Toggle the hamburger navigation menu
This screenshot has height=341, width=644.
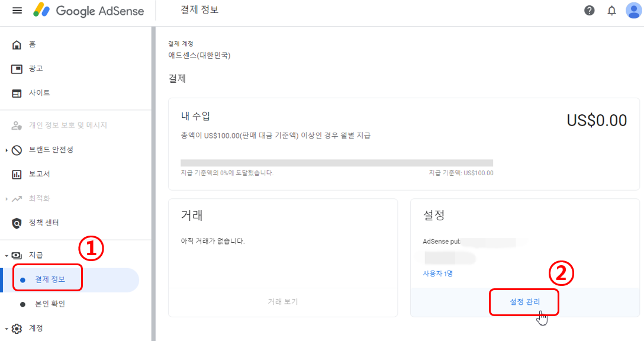[x=17, y=9]
